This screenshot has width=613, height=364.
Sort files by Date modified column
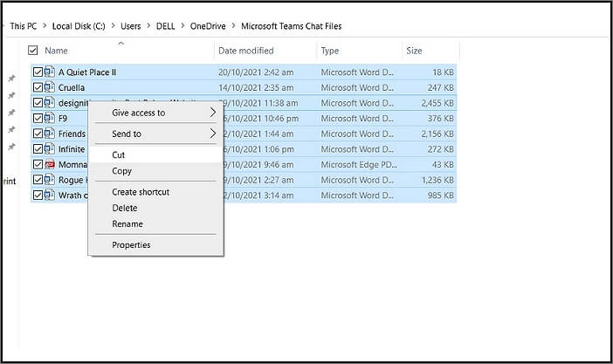[245, 51]
